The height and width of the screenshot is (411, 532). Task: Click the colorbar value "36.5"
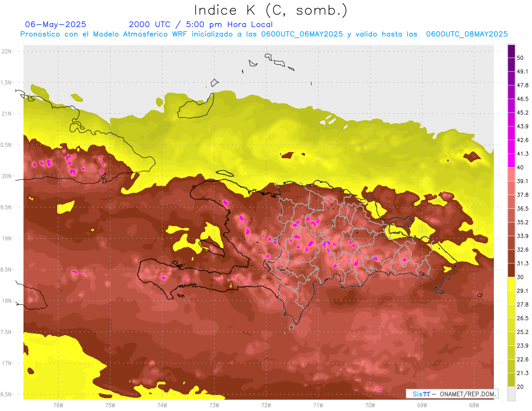[523, 208]
